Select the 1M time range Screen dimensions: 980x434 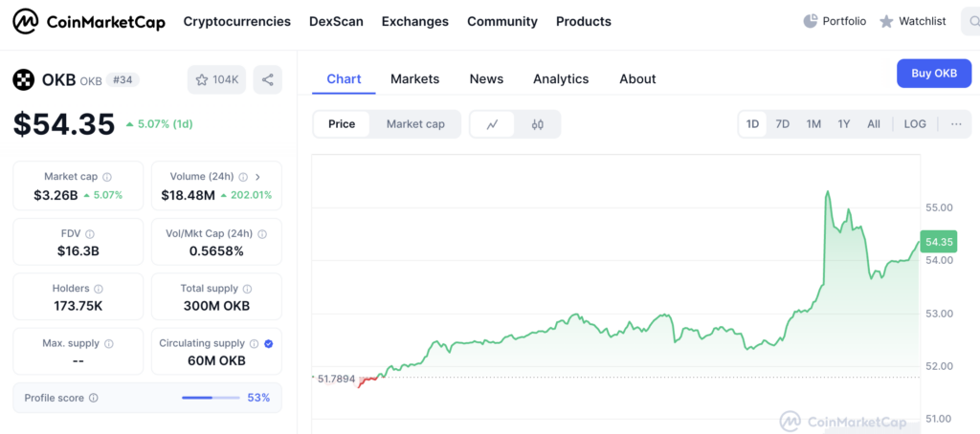coord(813,124)
